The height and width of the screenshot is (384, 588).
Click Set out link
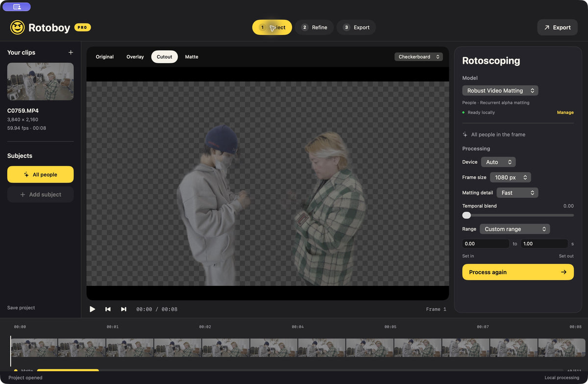tap(566, 256)
